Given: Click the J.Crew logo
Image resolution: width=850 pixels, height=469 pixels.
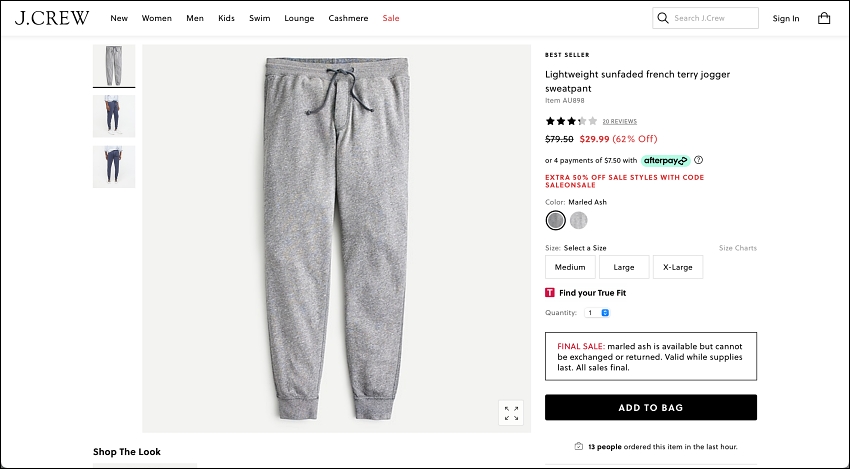Looking at the screenshot, I should 52,18.
